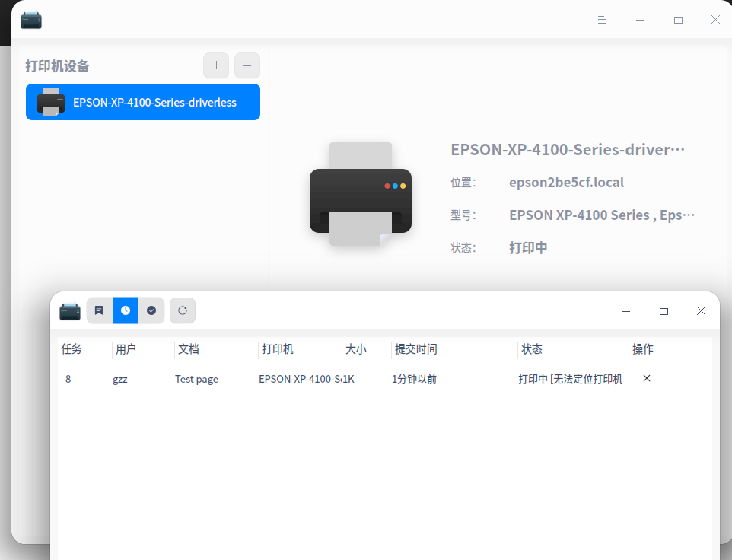732x560 pixels.
Task: Select the Test page document cell
Action: click(196, 379)
